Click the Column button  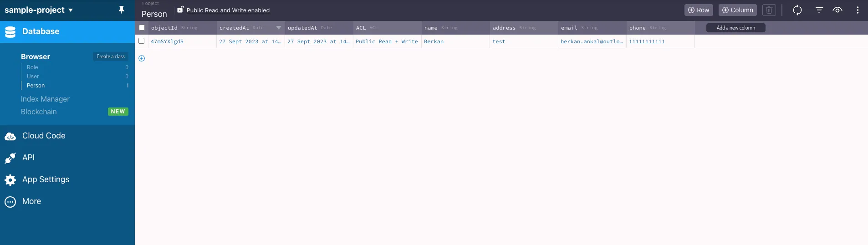[738, 10]
